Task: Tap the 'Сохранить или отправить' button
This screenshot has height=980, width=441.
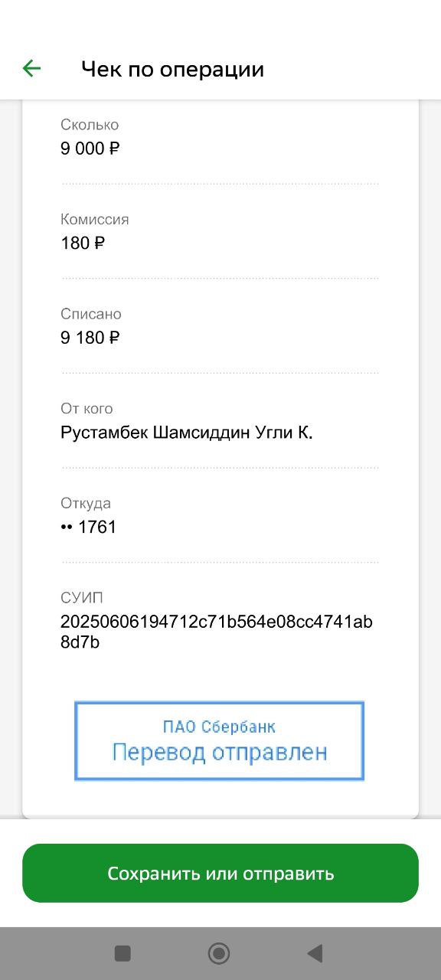Action: pyautogui.click(x=220, y=873)
